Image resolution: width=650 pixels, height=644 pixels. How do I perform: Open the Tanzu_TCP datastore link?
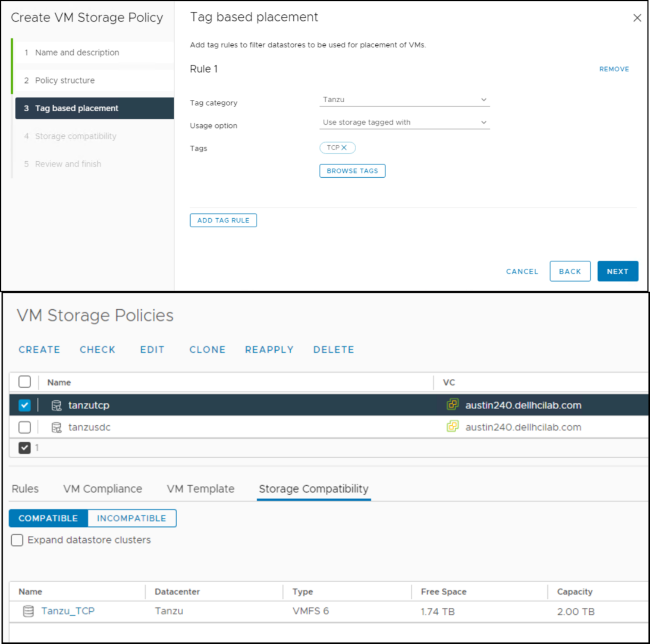68,611
